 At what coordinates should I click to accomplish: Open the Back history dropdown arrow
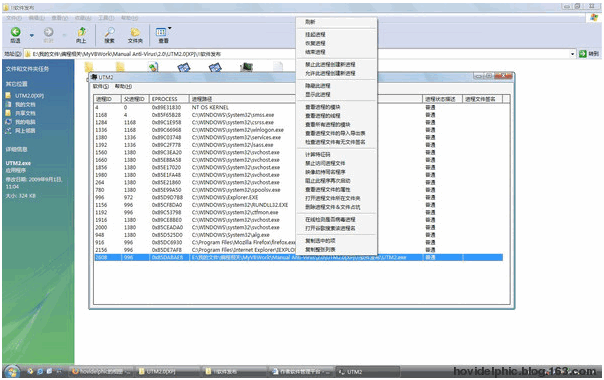32,35
